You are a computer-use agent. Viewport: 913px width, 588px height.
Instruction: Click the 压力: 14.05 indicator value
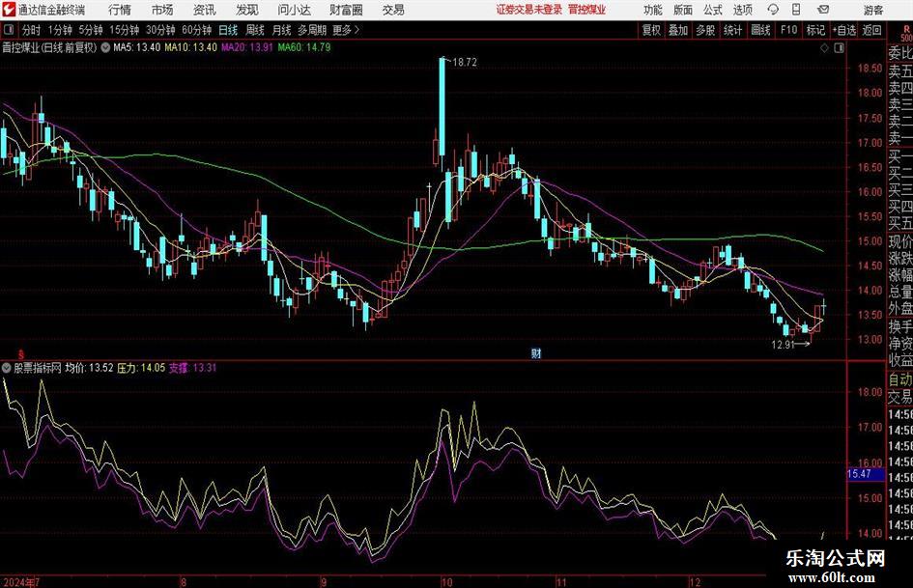tap(141, 368)
